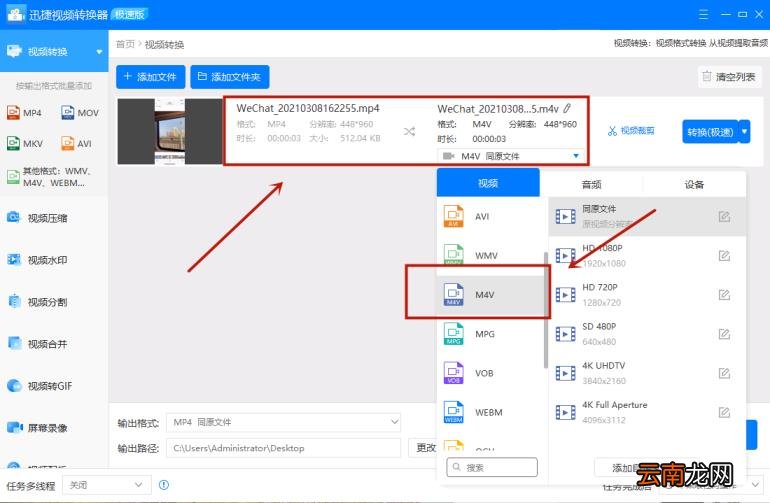Open other formats WMV, M4V, WEBM entry
This screenshot has height=503, width=770.
49,177
